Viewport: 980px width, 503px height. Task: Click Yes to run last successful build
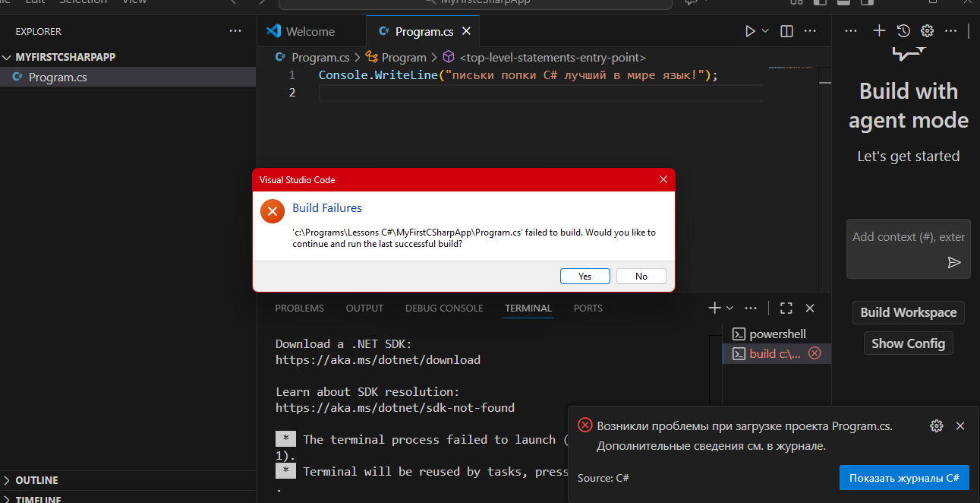(x=585, y=276)
